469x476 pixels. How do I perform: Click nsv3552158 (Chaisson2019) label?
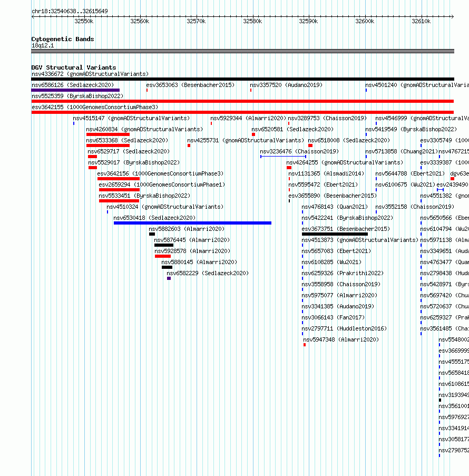pos(415,207)
